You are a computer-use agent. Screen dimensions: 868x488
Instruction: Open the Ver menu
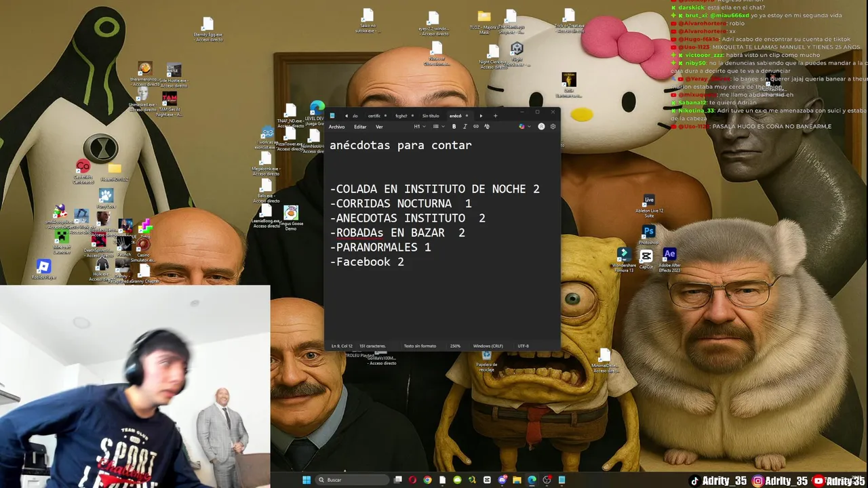coord(379,127)
